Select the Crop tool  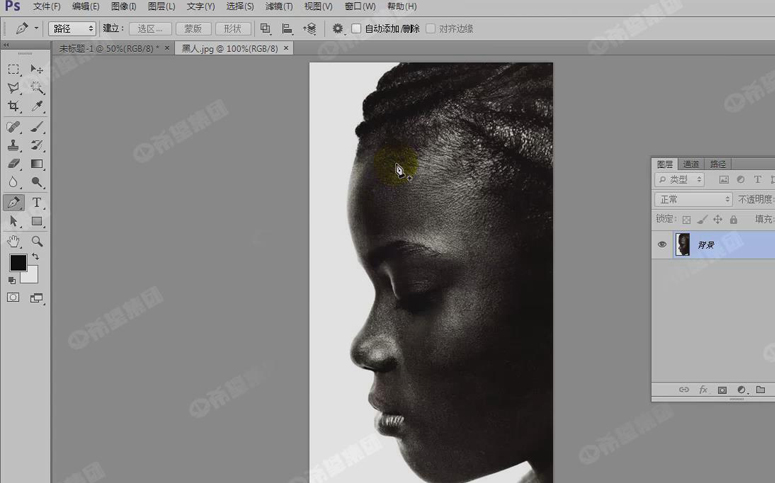coord(14,106)
